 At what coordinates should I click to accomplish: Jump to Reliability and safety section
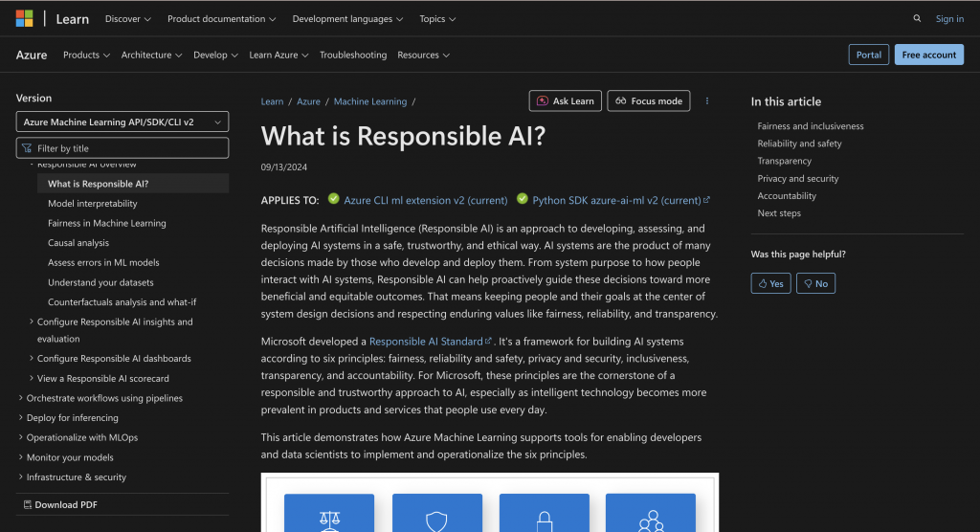pyautogui.click(x=799, y=144)
